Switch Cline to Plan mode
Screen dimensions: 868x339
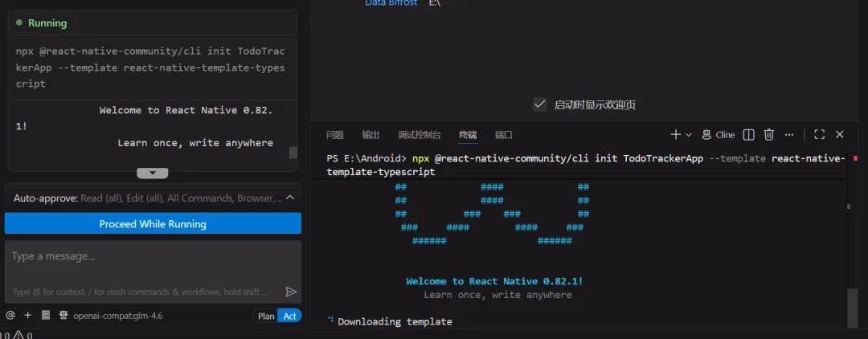pyautogui.click(x=265, y=316)
